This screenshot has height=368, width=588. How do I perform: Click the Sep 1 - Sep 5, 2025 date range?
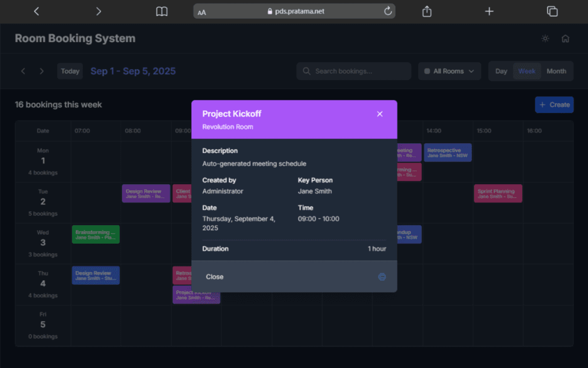pos(133,71)
